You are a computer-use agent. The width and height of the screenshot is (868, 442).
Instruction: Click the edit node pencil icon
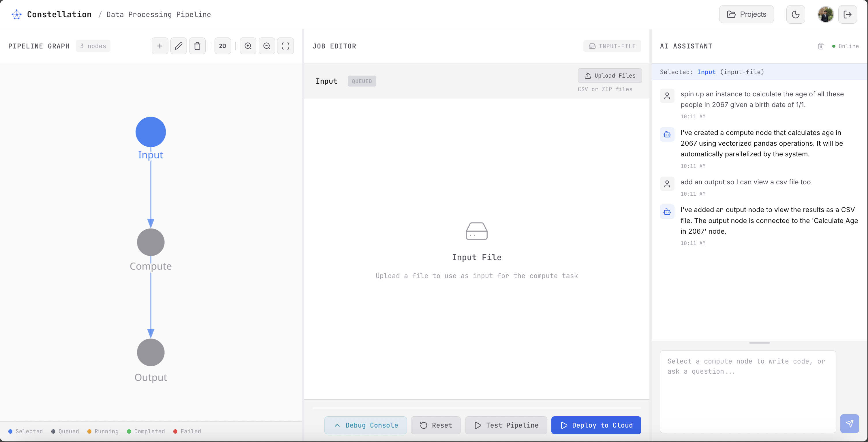(x=179, y=46)
